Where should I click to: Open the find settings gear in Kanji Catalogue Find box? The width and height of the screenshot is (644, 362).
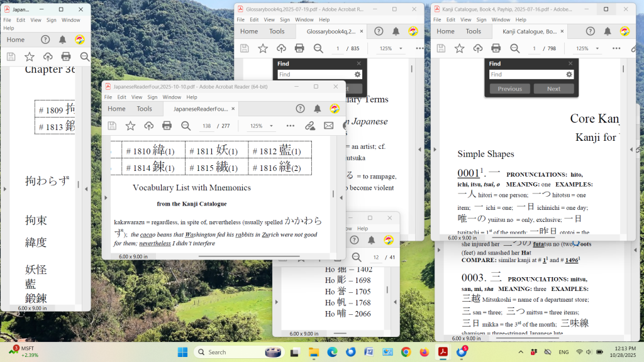tap(569, 74)
